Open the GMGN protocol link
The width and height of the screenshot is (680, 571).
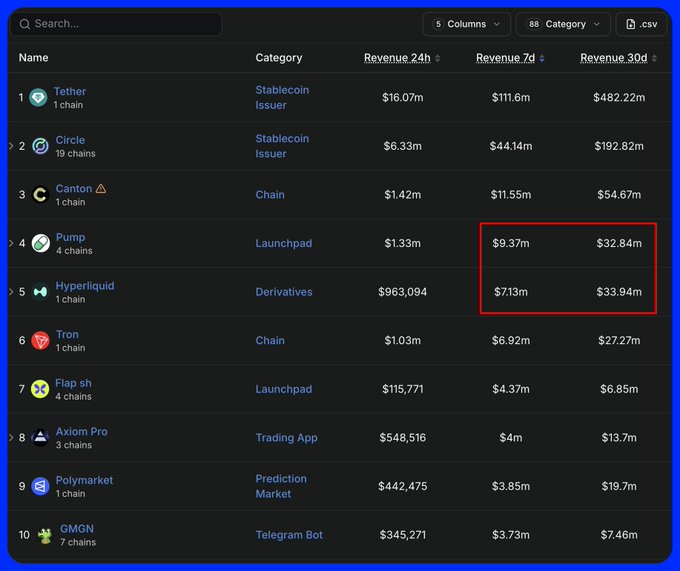77,529
